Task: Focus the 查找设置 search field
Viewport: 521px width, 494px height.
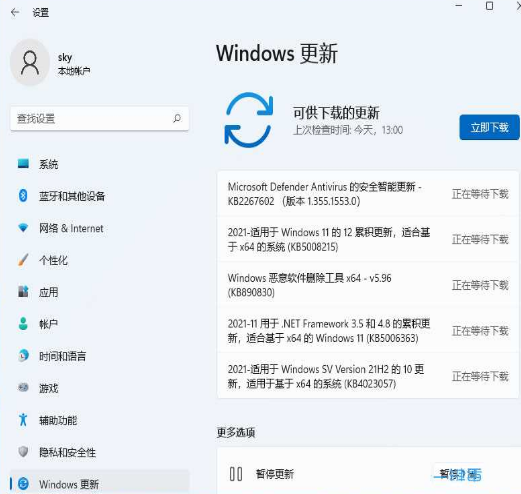Action: tap(100, 118)
